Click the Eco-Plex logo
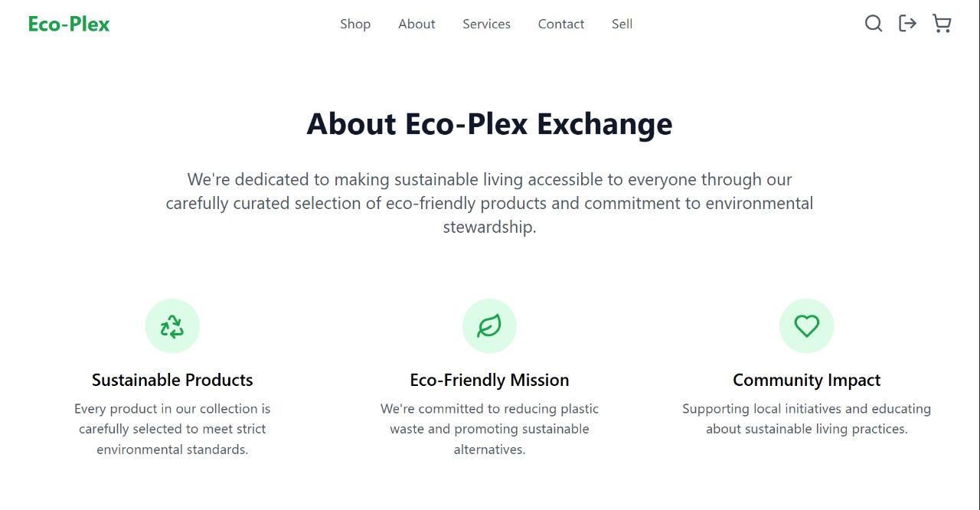Image resolution: width=980 pixels, height=510 pixels. [x=69, y=25]
